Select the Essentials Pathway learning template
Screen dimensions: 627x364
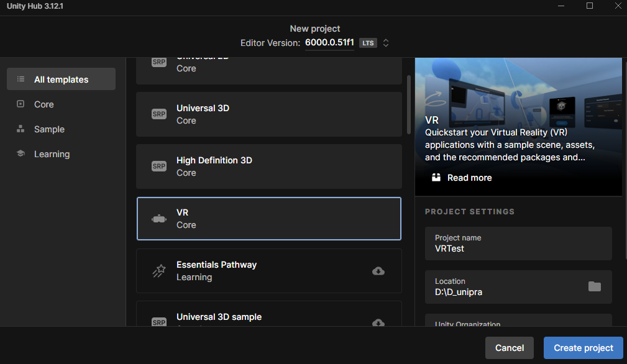[269, 271]
